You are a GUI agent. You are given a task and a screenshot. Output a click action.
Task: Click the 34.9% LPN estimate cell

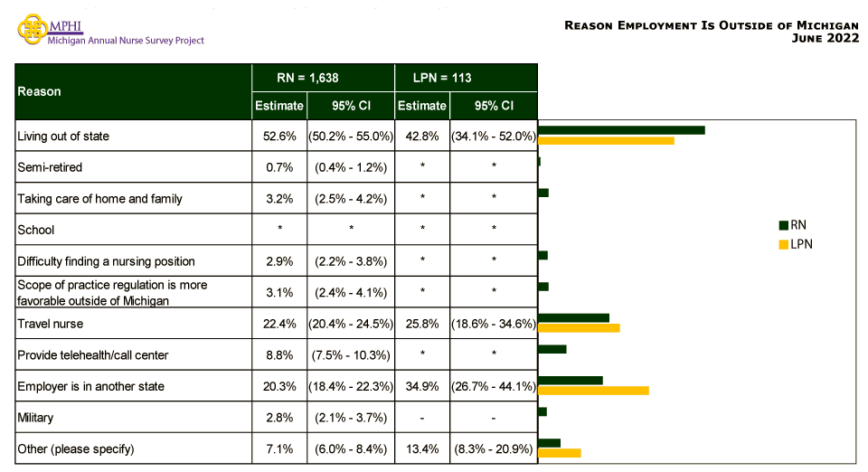pos(422,386)
